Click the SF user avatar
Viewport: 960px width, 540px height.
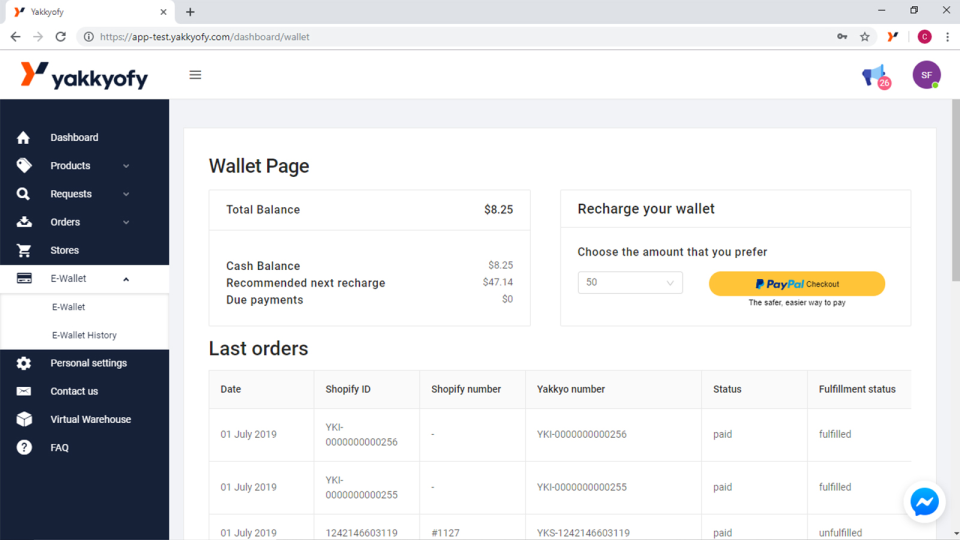click(926, 75)
